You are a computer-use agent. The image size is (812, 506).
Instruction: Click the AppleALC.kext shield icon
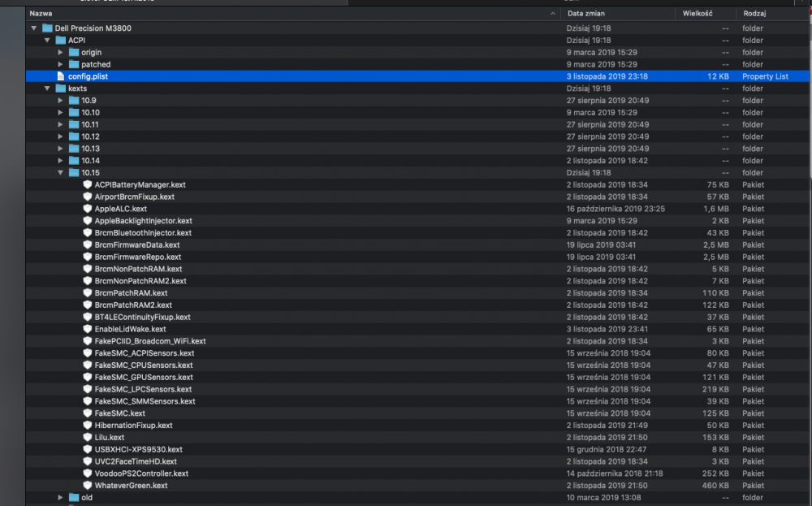pyautogui.click(x=88, y=209)
